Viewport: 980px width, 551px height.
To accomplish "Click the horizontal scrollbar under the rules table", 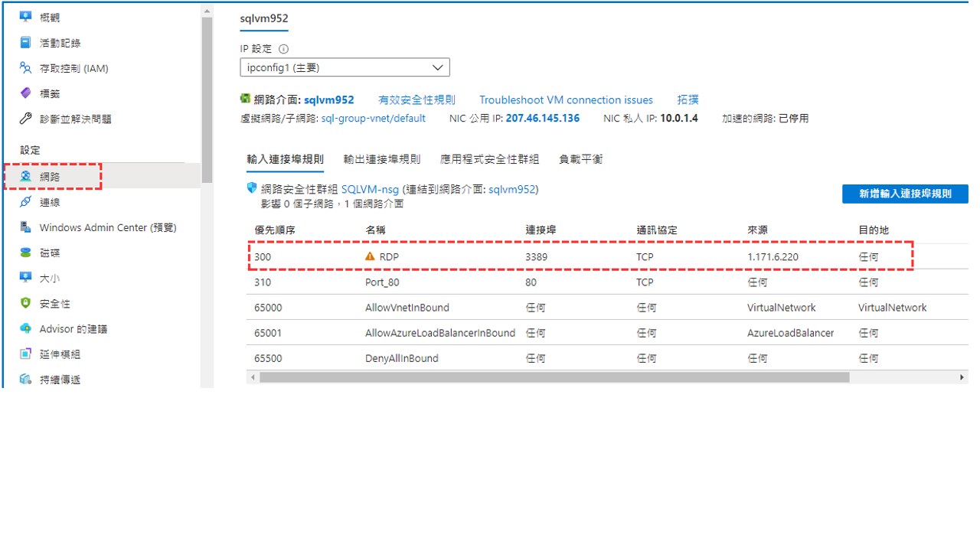I will click(554, 377).
